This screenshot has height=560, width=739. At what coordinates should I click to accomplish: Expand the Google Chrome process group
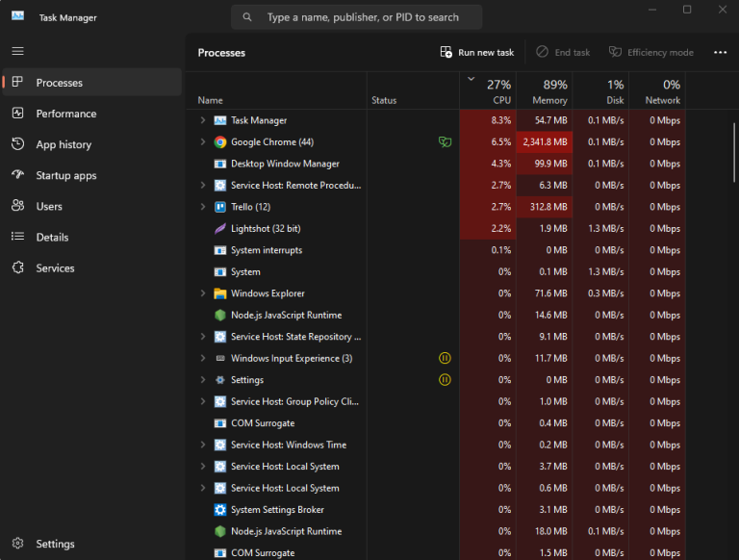pyautogui.click(x=202, y=142)
